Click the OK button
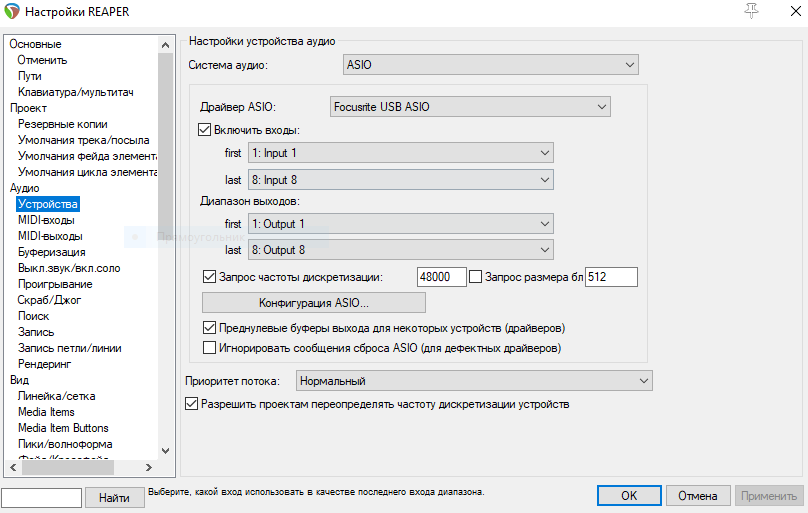This screenshot has height=513, width=808. click(x=628, y=496)
